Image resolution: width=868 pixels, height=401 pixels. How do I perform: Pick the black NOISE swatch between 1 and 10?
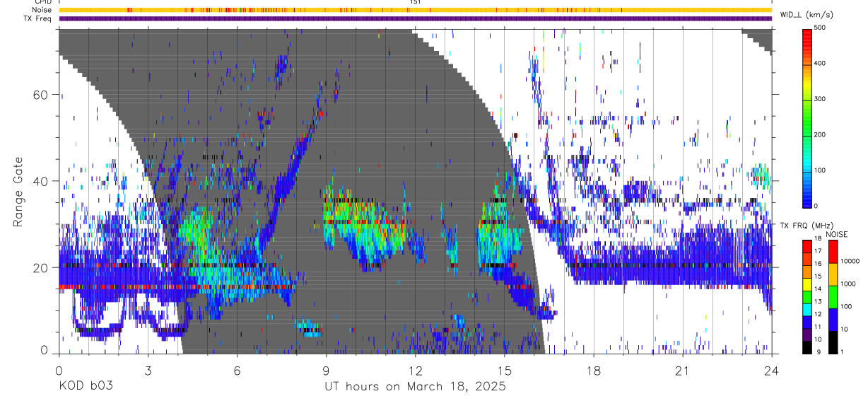[833, 341]
